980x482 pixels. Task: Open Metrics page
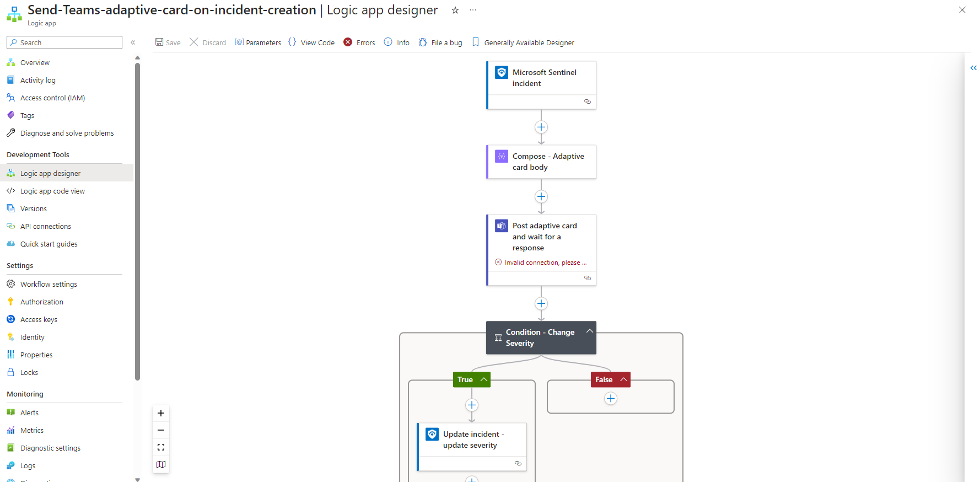tap(31, 430)
